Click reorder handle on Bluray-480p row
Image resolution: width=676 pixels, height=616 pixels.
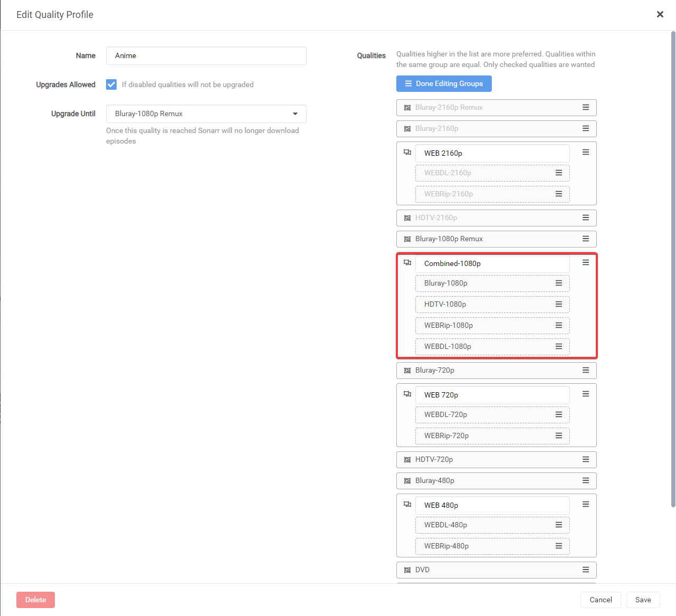coord(586,480)
